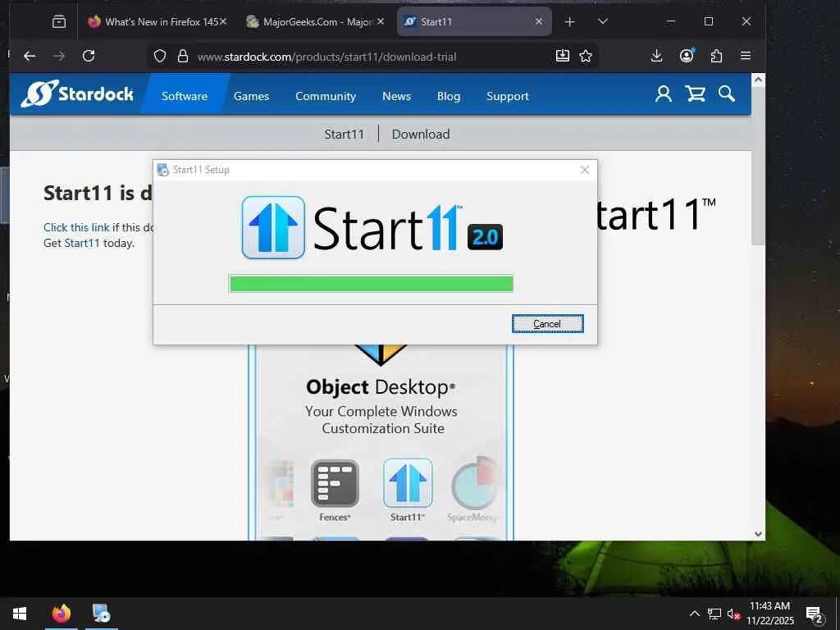Image resolution: width=840 pixels, height=630 pixels.
Task: Open the Support menu item
Action: pyautogui.click(x=507, y=96)
